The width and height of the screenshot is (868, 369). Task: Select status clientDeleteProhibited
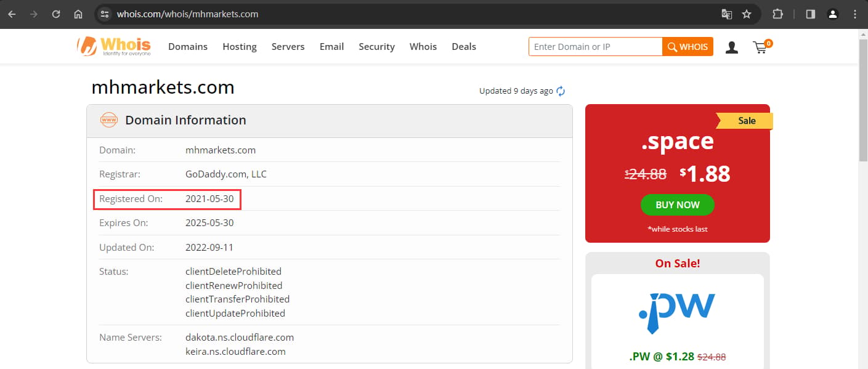[x=233, y=272]
